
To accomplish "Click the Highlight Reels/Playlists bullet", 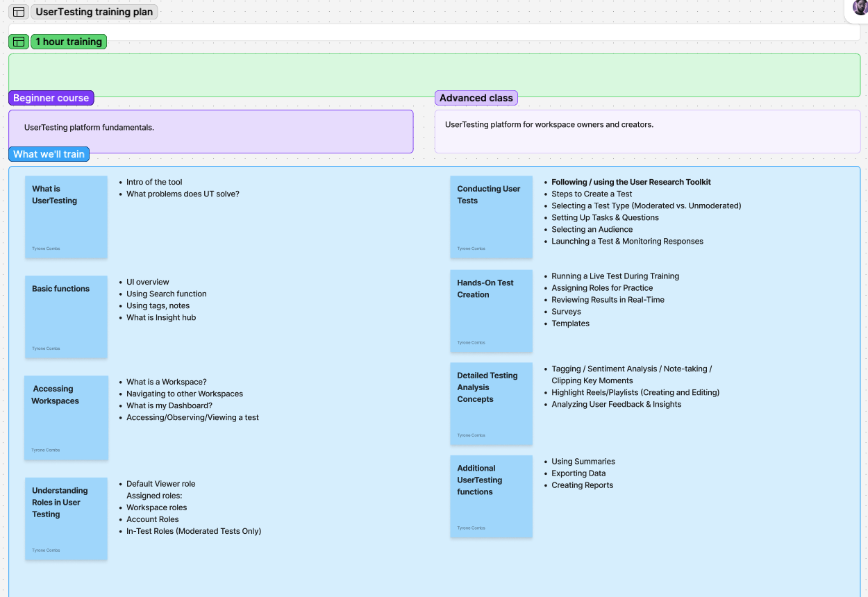I will click(635, 392).
